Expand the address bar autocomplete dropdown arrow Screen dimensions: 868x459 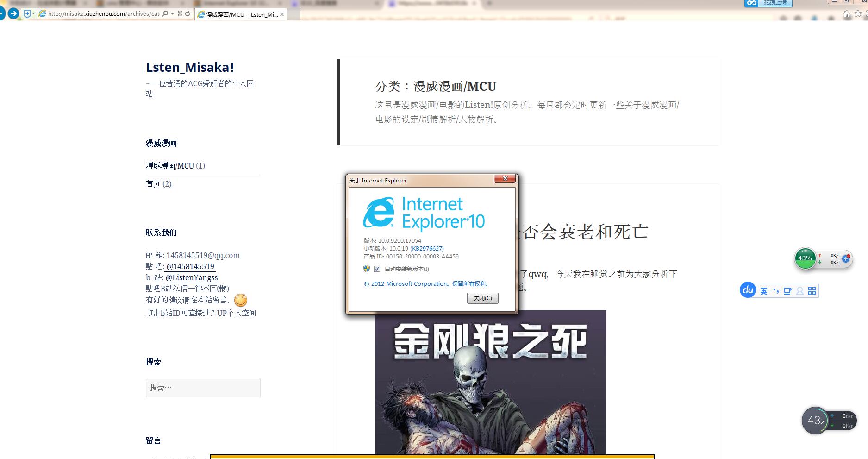(172, 14)
